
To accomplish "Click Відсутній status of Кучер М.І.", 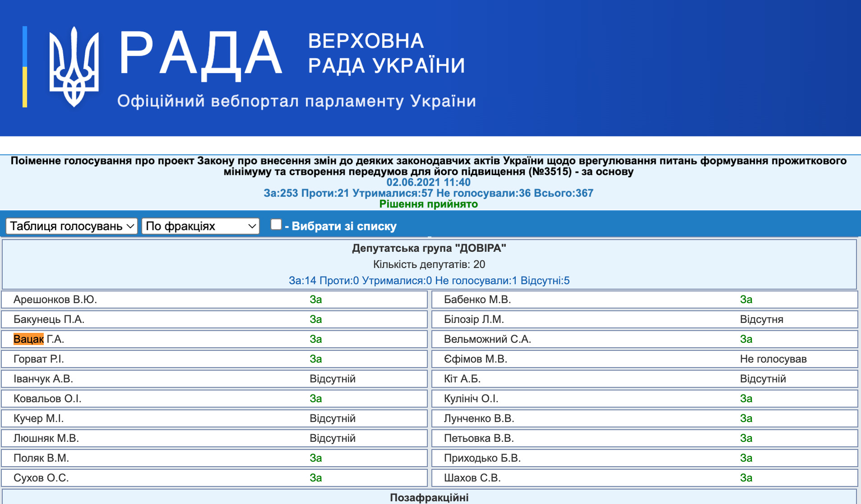I will click(332, 418).
